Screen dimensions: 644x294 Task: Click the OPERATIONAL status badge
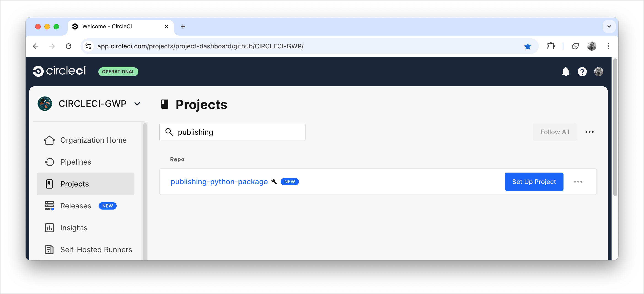coord(118,72)
